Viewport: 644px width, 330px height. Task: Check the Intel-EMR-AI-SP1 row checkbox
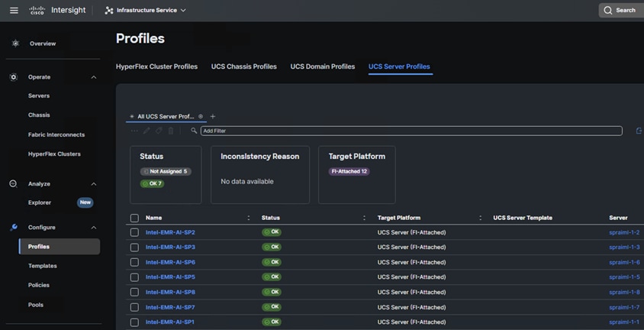coord(134,322)
